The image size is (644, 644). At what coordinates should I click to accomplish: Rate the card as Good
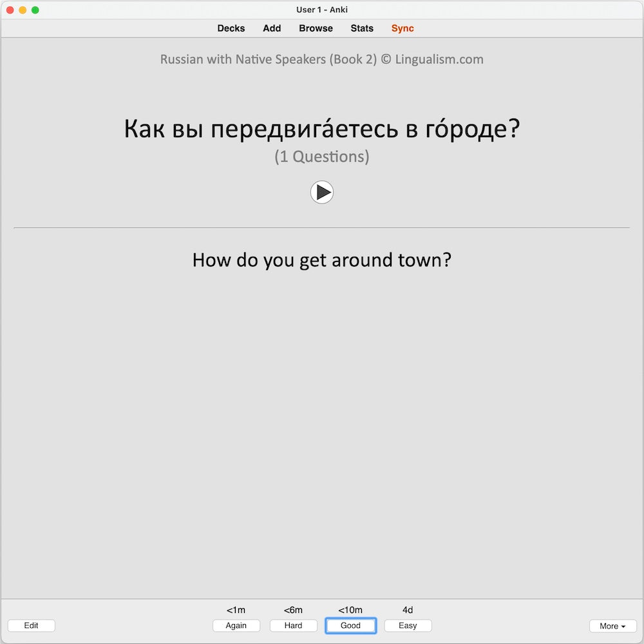350,625
